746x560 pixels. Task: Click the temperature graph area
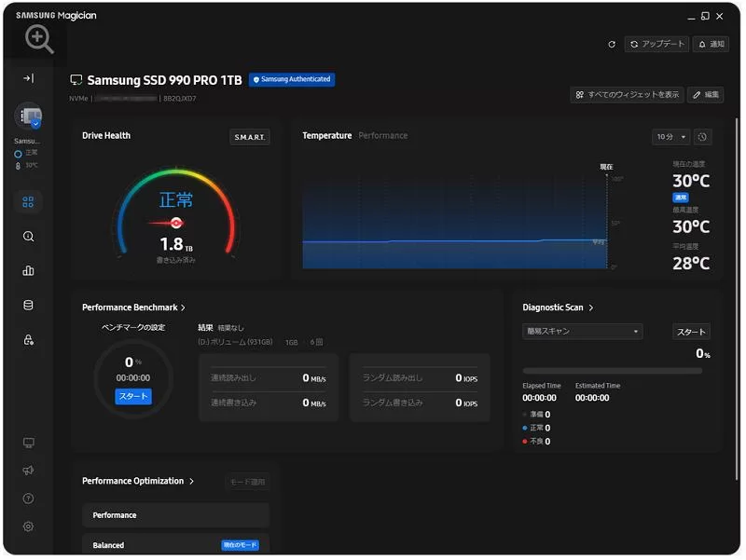tap(454, 221)
